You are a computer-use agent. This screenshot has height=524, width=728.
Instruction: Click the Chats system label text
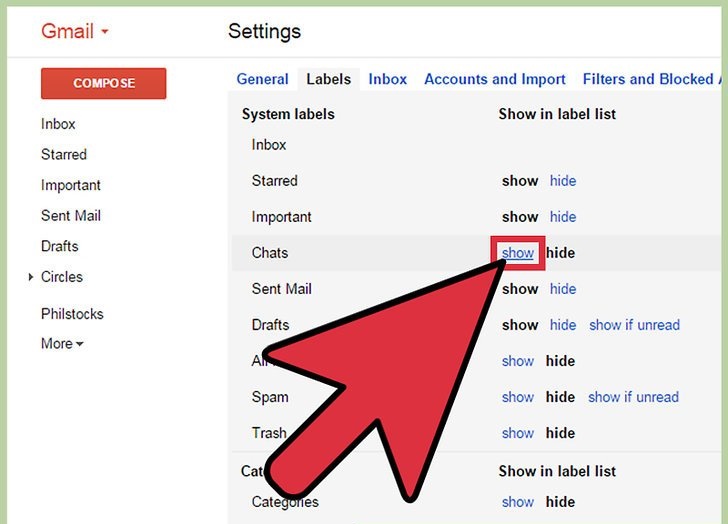(x=270, y=253)
